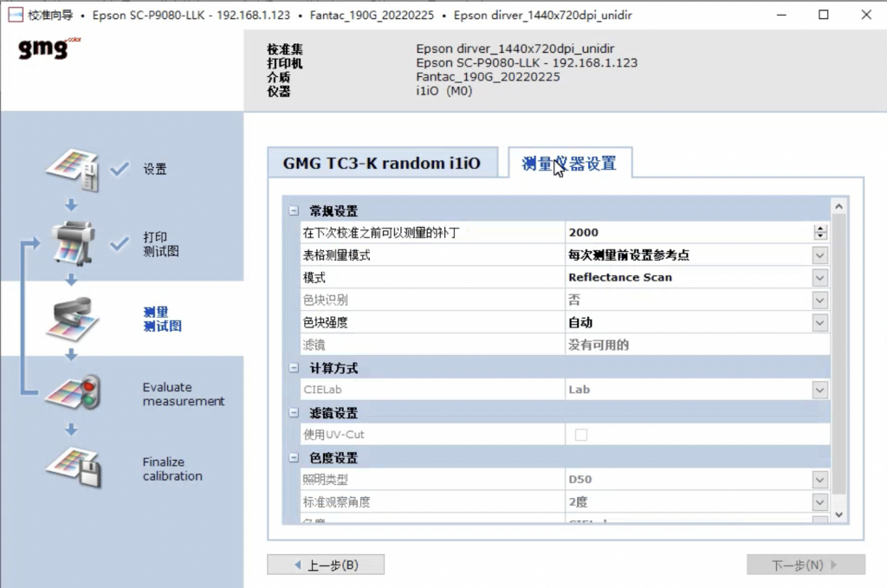Image resolution: width=887 pixels, height=588 pixels.
Task: Click the 照明类型 row label
Action: point(326,480)
